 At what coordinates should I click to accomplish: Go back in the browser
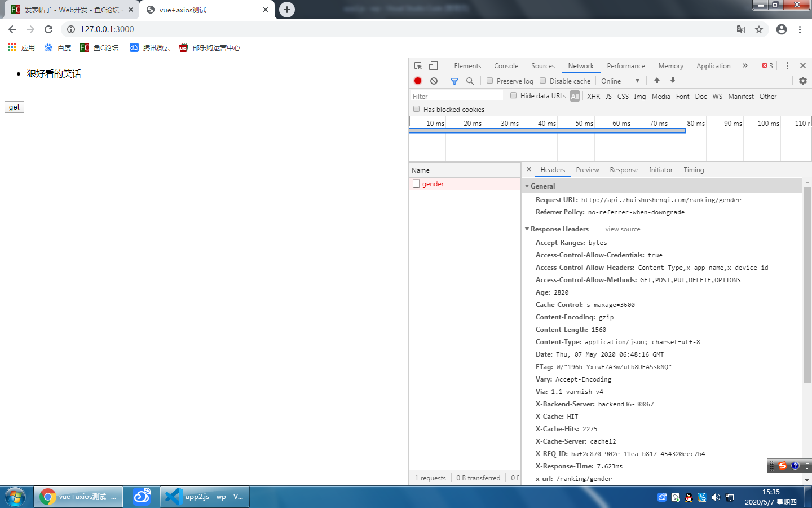pos(12,29)
